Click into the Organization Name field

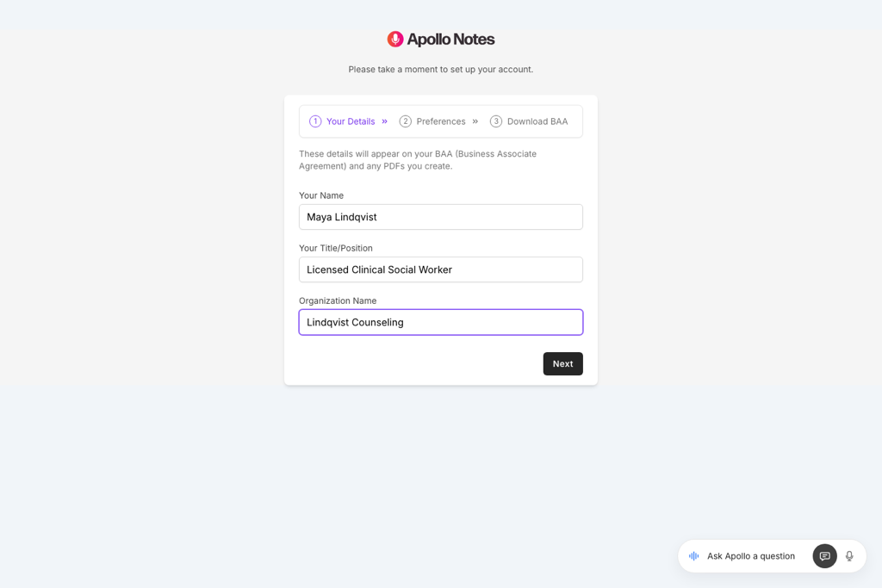[441, 322]
